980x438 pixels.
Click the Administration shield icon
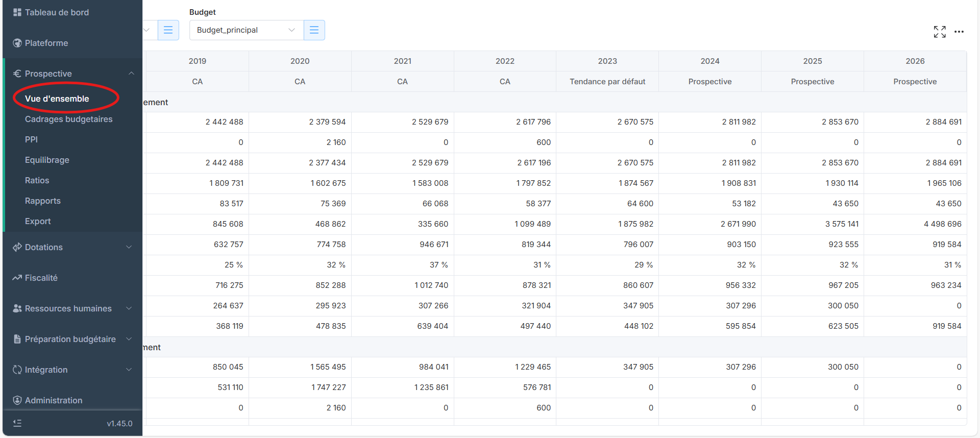tap(17, 400)
